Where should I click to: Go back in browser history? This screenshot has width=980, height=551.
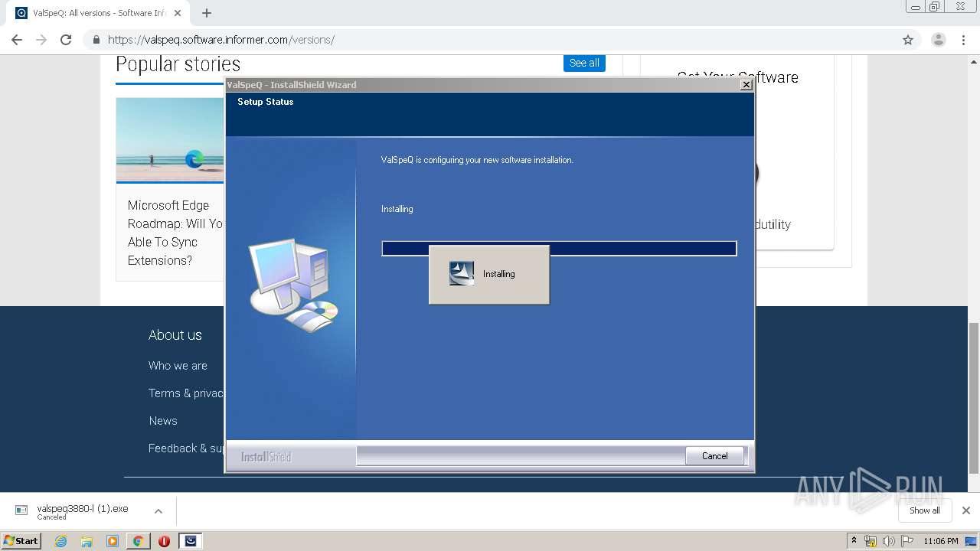(17, 40)
